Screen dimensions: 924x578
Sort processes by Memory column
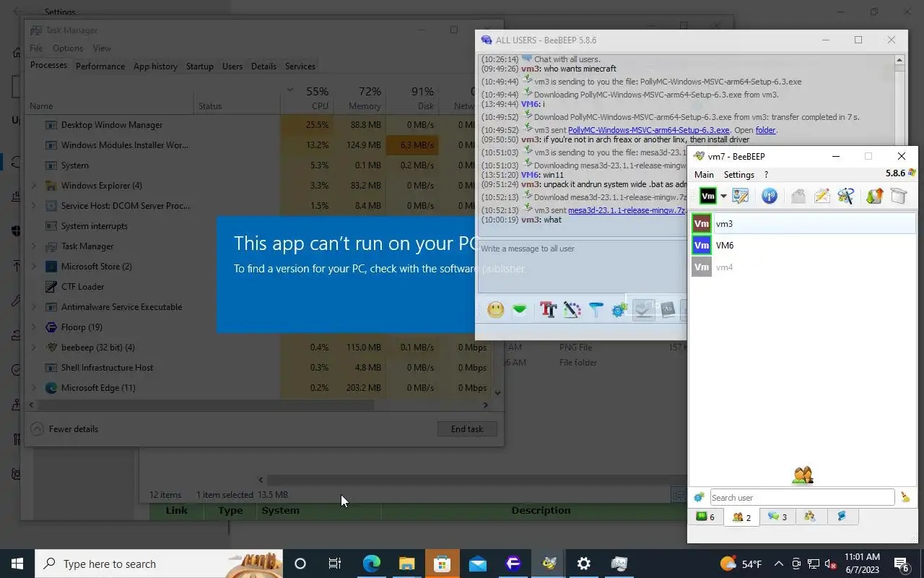pos(360,98)
